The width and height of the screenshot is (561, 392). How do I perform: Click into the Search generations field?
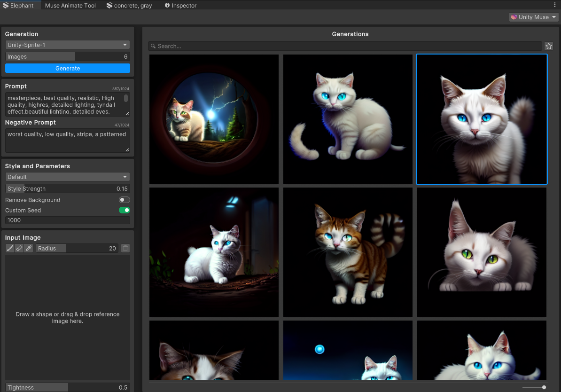[345, 46]
